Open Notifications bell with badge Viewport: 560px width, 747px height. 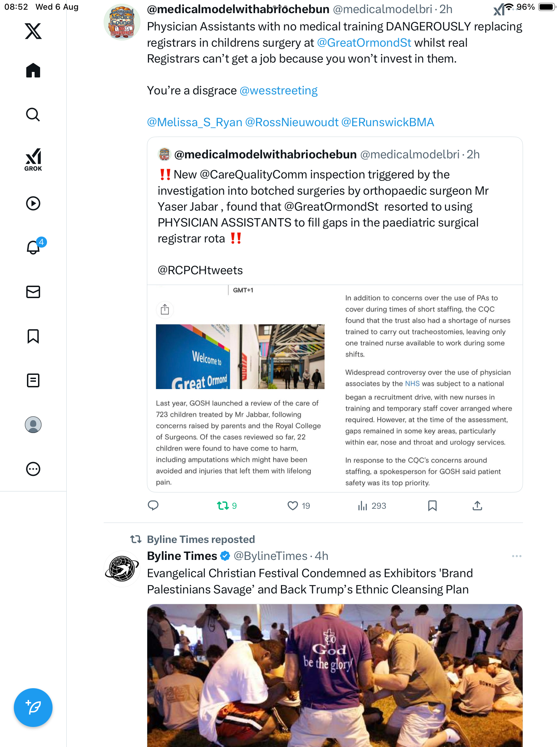[35, 247]
